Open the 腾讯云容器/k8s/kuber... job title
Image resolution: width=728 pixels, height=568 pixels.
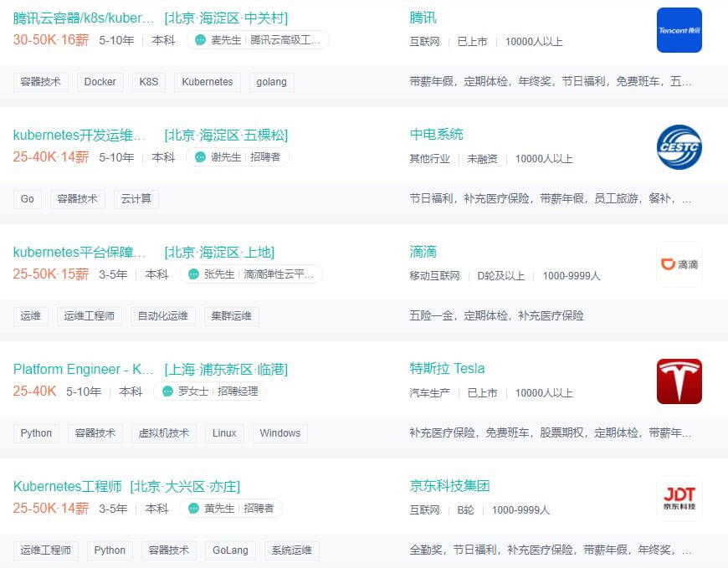(x=83, y=18)
